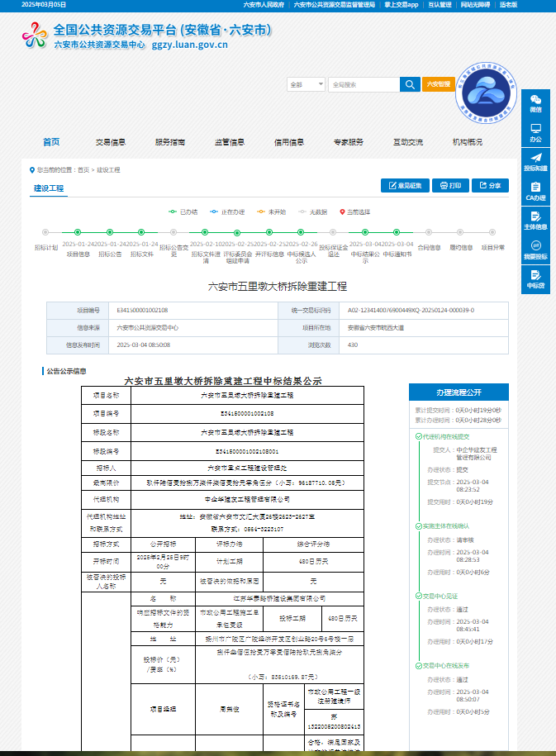This screenshot has width=556, height=756.
Task: Select 投标保证金退还 timeline node
Action: (x=333, y=232)
